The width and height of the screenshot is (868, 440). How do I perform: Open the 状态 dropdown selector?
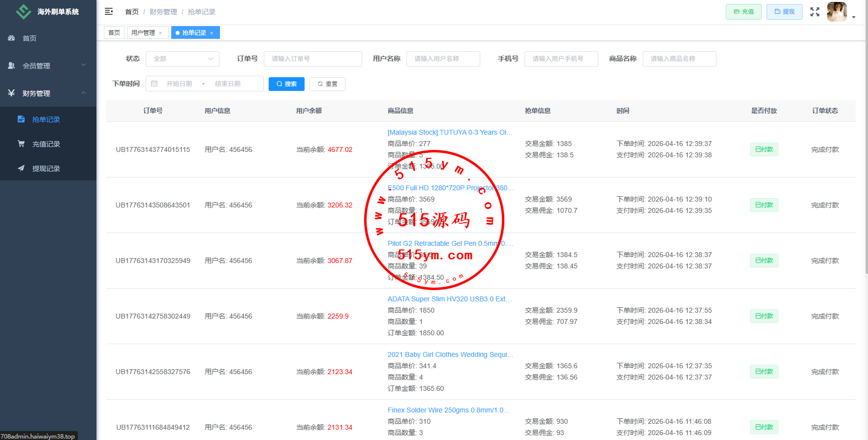182,59
